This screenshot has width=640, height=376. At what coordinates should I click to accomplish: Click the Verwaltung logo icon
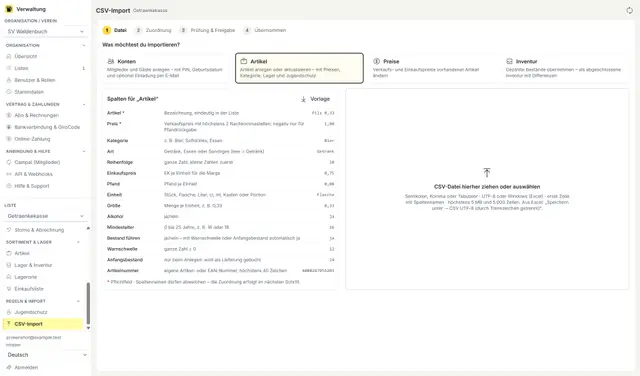(x=9, y=9)
